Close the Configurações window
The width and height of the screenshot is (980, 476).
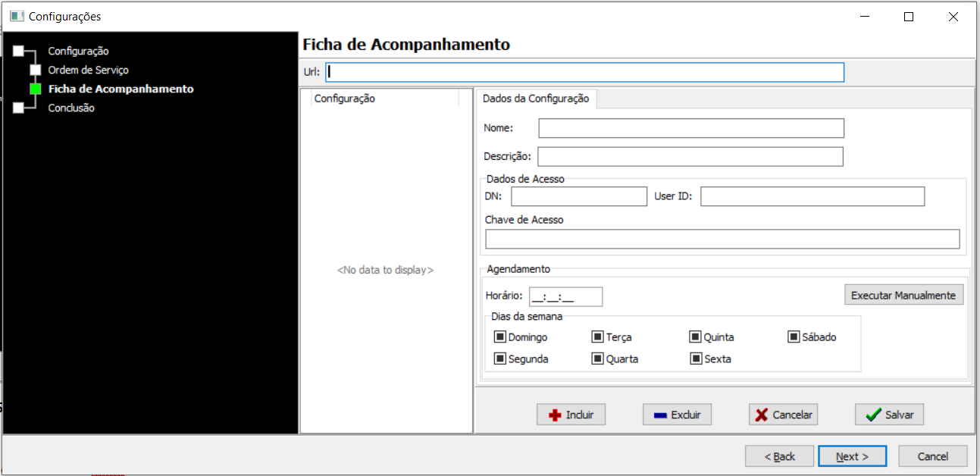[x=953, y=17]
